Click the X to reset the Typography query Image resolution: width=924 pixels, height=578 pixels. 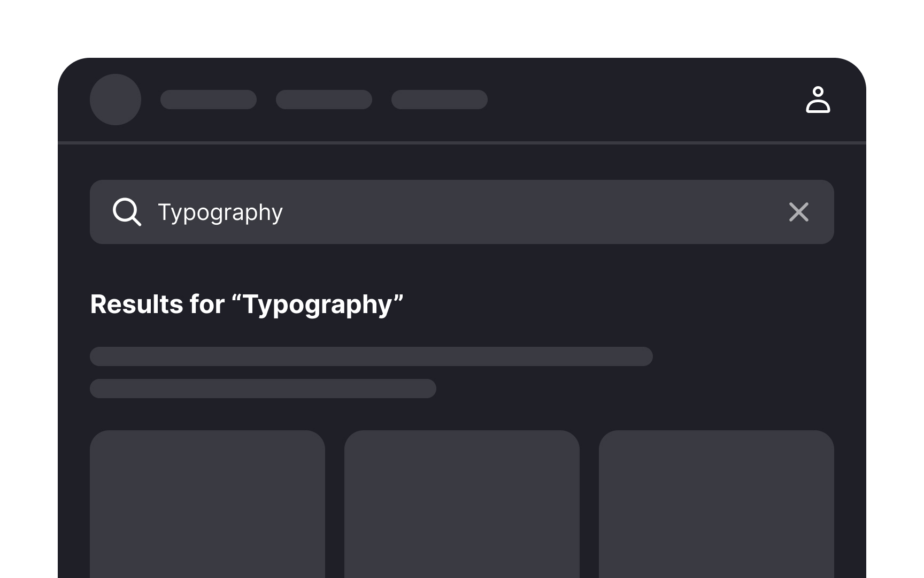(798, 212)
